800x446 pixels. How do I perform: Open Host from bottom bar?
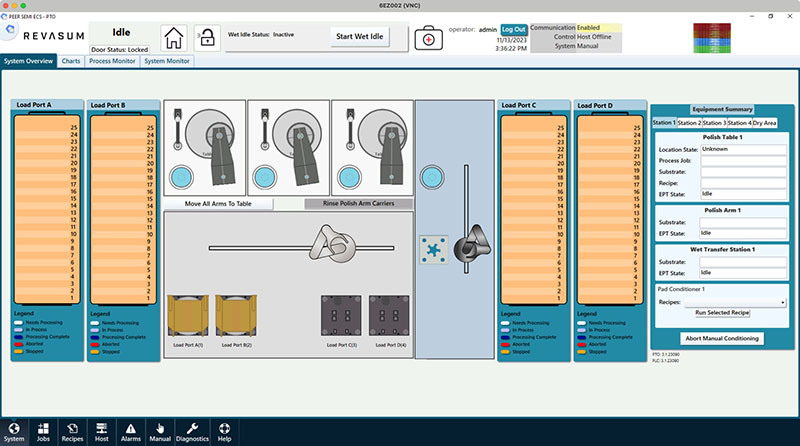[102, 432]
